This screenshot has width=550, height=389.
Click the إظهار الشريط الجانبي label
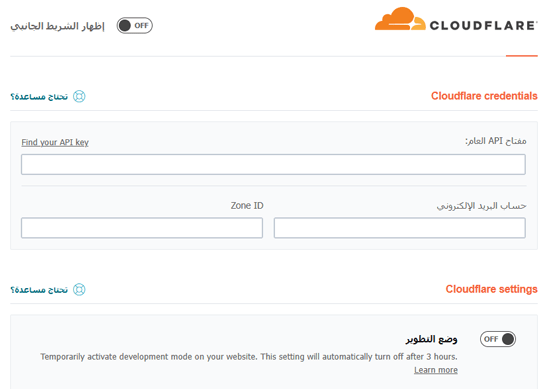click(58, 26)
